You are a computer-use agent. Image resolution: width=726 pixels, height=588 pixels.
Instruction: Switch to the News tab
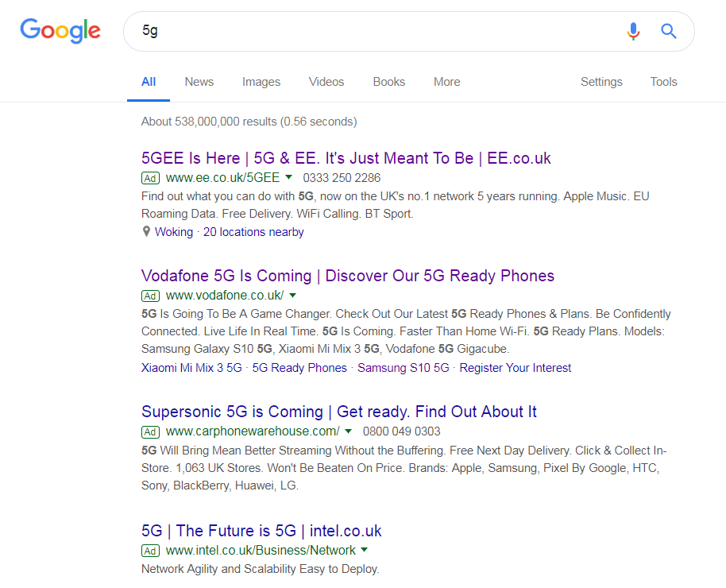199,82
